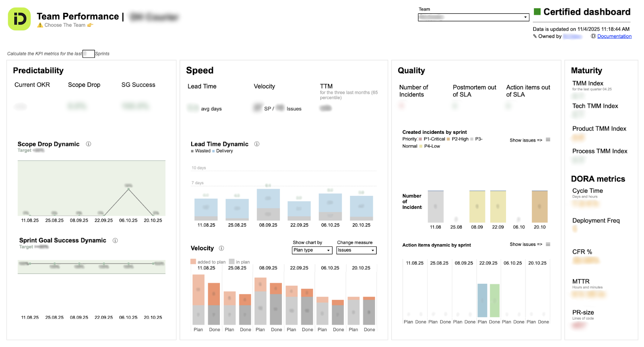Open the Documentation link
This screenshot has height=347, width=644.
coord(614,36)
